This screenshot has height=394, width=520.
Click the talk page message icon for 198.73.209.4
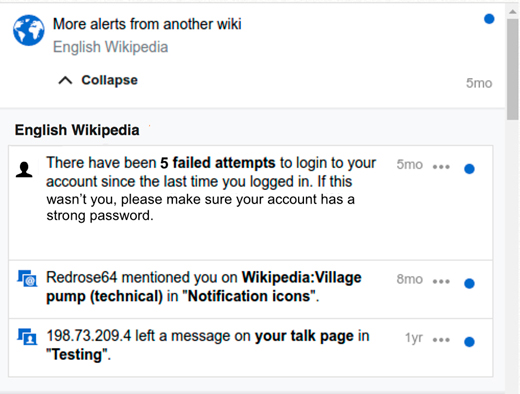(27, 337)
